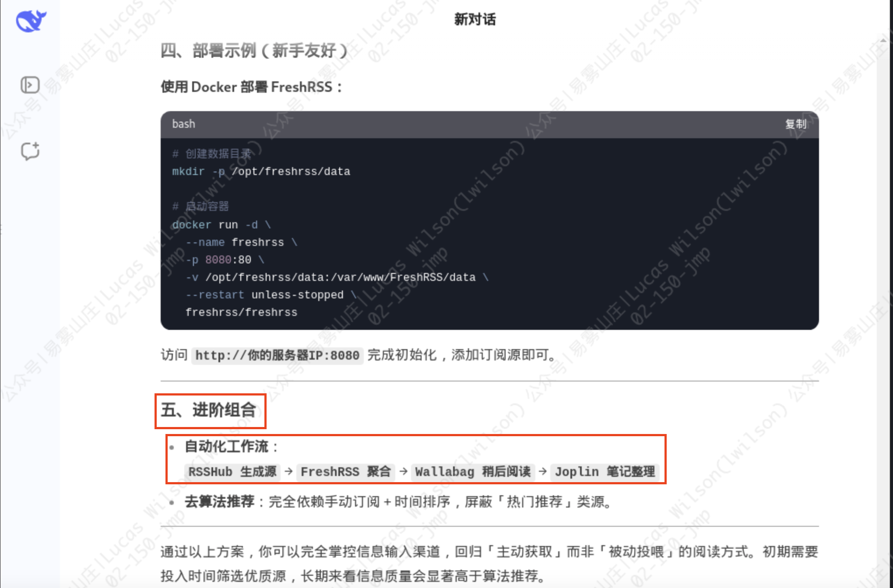893x588 pixels.
Task: Click the bash language label
Action: 183,124
